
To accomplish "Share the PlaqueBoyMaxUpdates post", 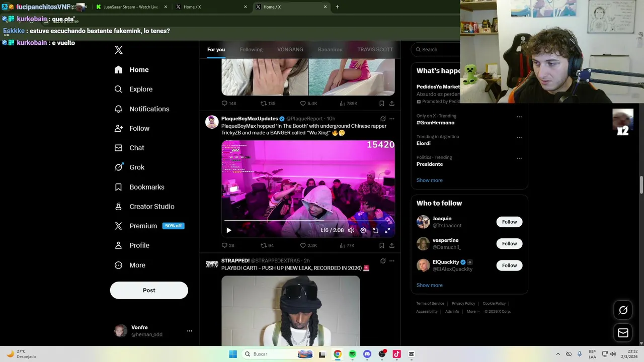I will (x=392, y=245).
